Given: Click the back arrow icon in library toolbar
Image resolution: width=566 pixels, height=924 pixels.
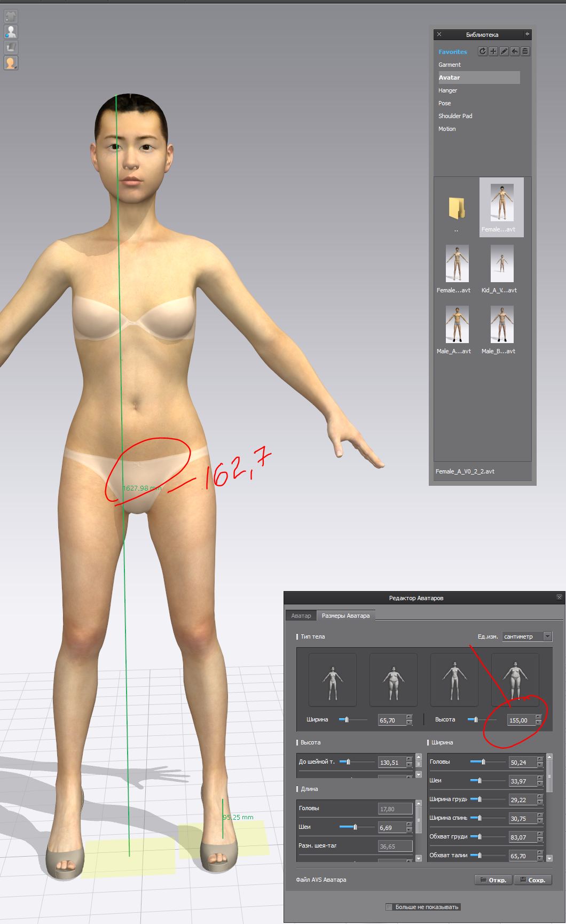Looking at the screenshot, I should click(515, 51).
